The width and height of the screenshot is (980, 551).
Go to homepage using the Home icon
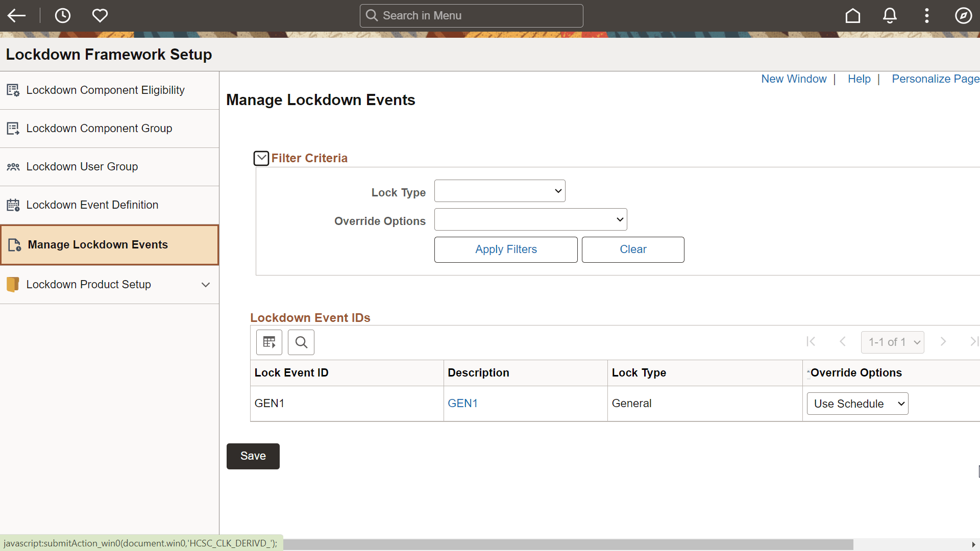tap(853, 15)
